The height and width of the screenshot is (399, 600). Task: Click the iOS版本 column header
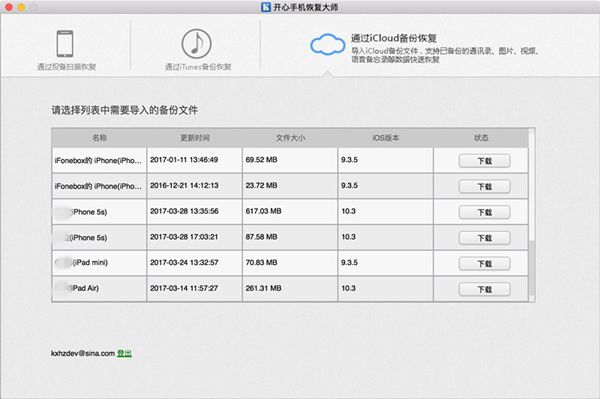tap(386, 138)
